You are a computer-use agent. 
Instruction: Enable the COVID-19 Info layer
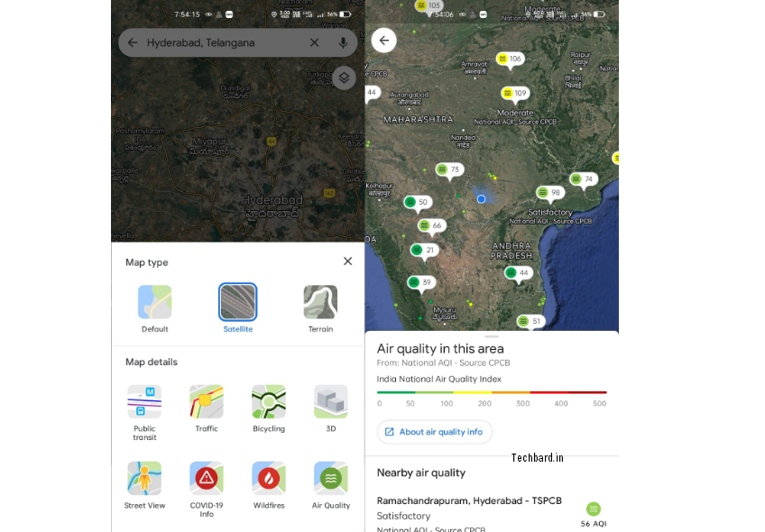[x=207, y=489]
